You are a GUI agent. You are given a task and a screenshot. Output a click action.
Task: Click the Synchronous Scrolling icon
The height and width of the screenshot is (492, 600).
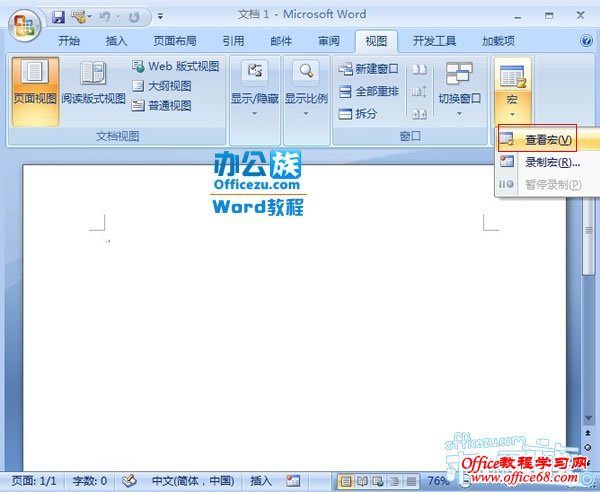(419, 92)
